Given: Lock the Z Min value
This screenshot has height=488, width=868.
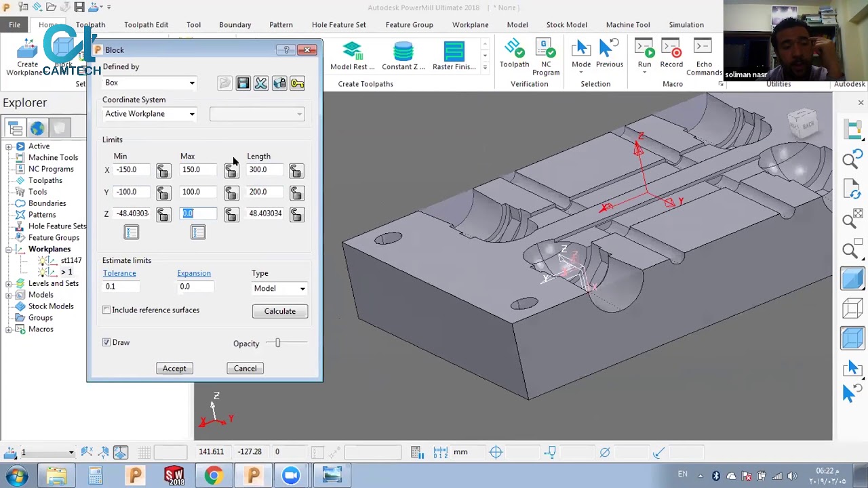Looking at the screenshot, I should (163, 215).
